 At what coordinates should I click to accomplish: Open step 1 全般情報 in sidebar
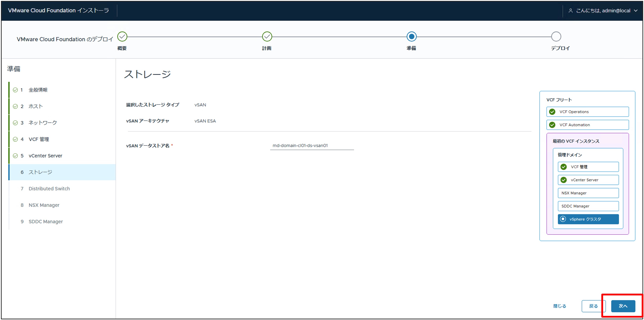point(62,90)
